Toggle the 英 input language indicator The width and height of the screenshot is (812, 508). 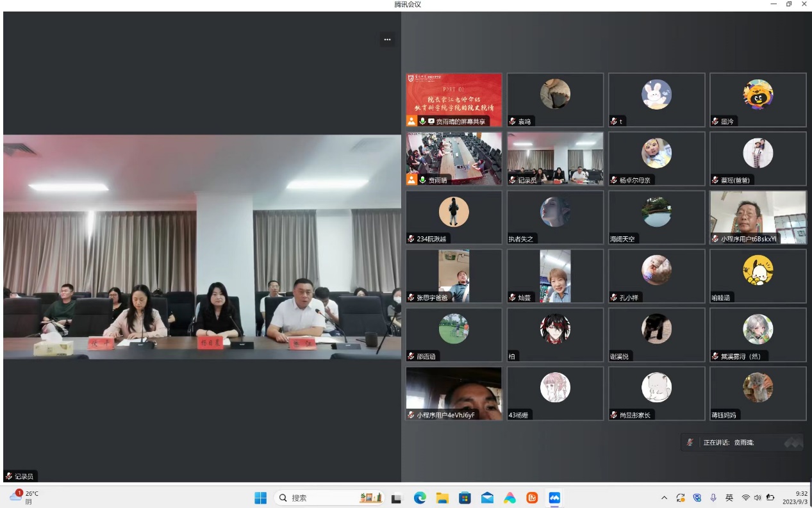(729, 498)
